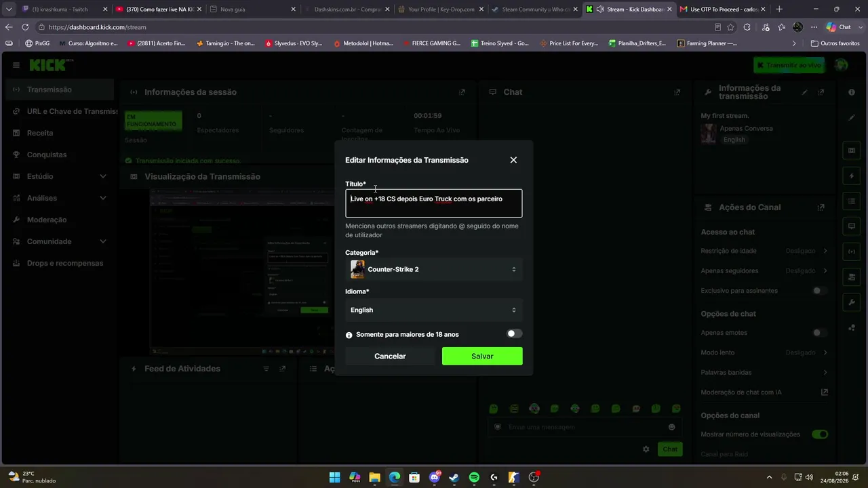Open the Windows Start menu
868x488 pixels.
335,477
